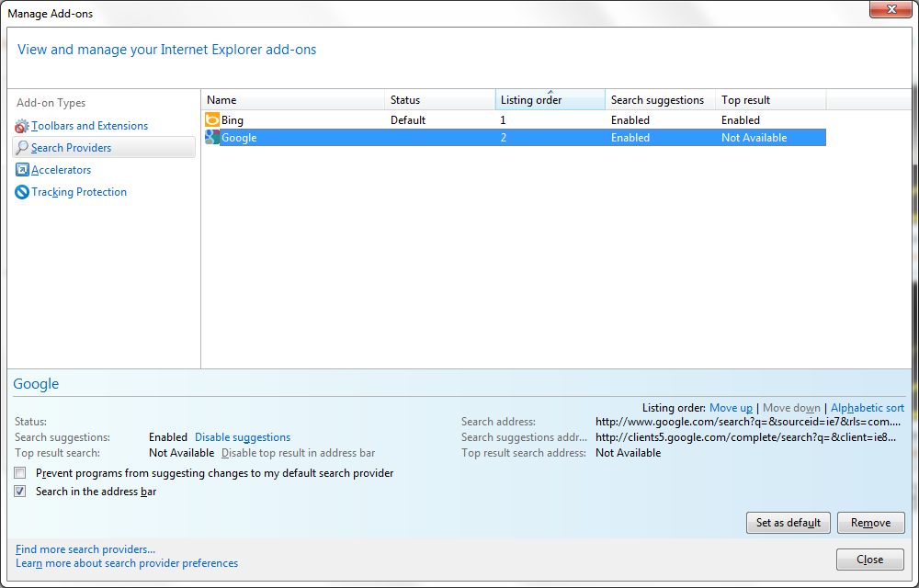Open Tracking Protection add-on type

coord(79,192)
